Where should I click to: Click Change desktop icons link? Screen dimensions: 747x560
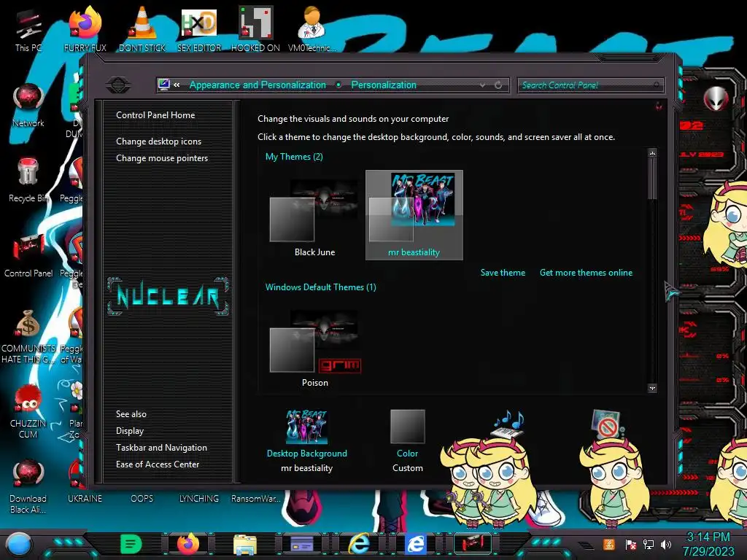[x=158, y=141]
